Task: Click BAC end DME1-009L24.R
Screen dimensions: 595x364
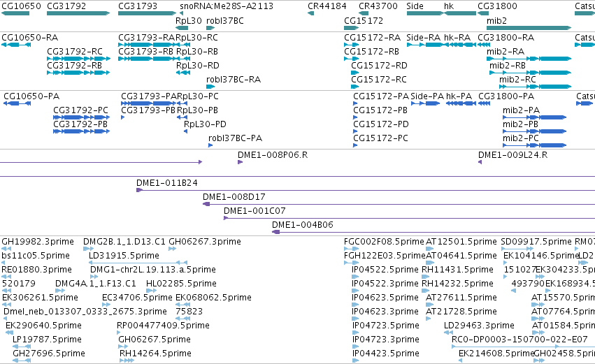Action: [512, 155]
